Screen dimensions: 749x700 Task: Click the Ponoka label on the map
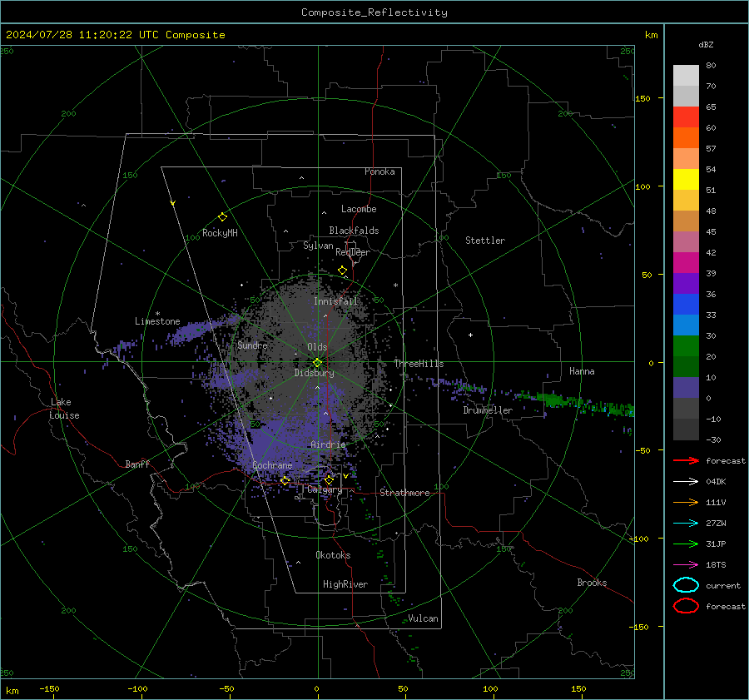tap(379, 171)
